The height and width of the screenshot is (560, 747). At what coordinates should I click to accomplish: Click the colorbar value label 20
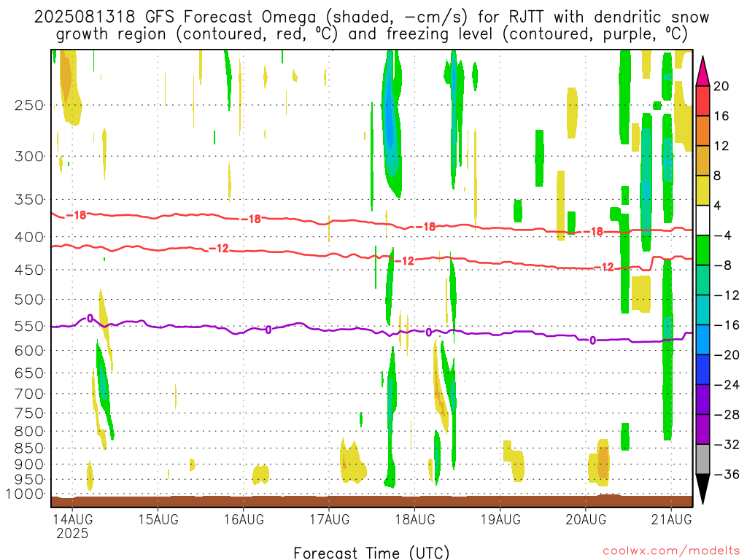[721, 86]
